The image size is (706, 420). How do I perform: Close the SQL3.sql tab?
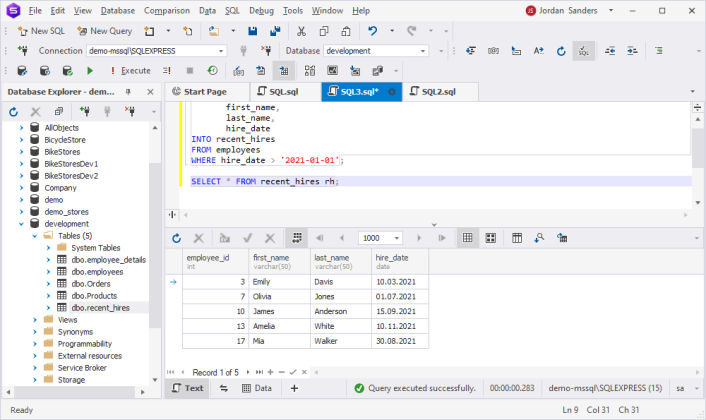[392, 92]
